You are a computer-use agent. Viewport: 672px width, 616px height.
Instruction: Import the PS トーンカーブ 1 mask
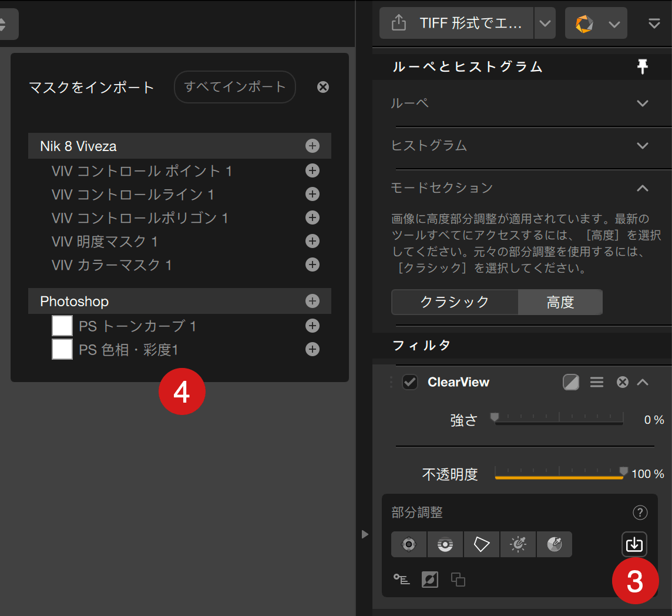tap(313, 326)
